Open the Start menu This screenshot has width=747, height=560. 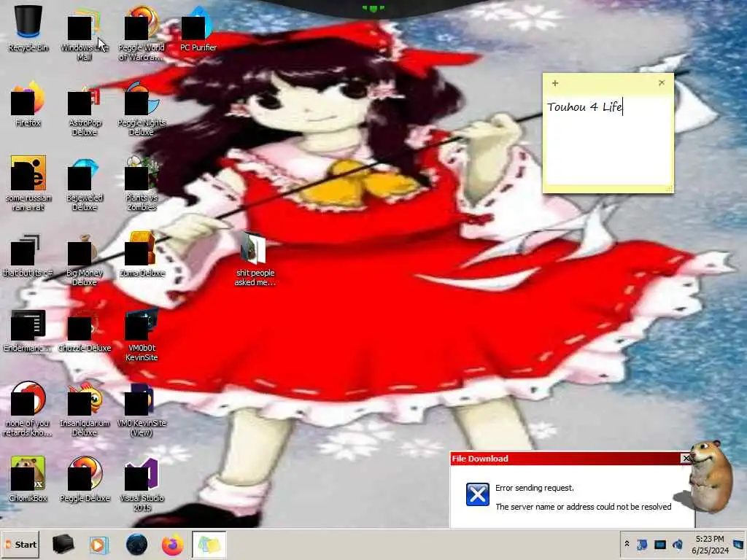[x=20, y=544]
